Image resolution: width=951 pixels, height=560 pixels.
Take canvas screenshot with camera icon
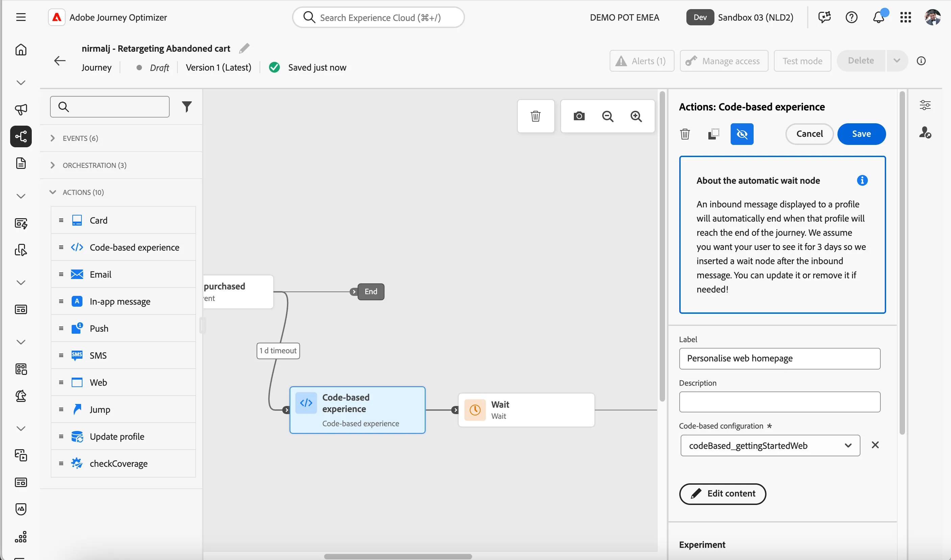point(579,116)
